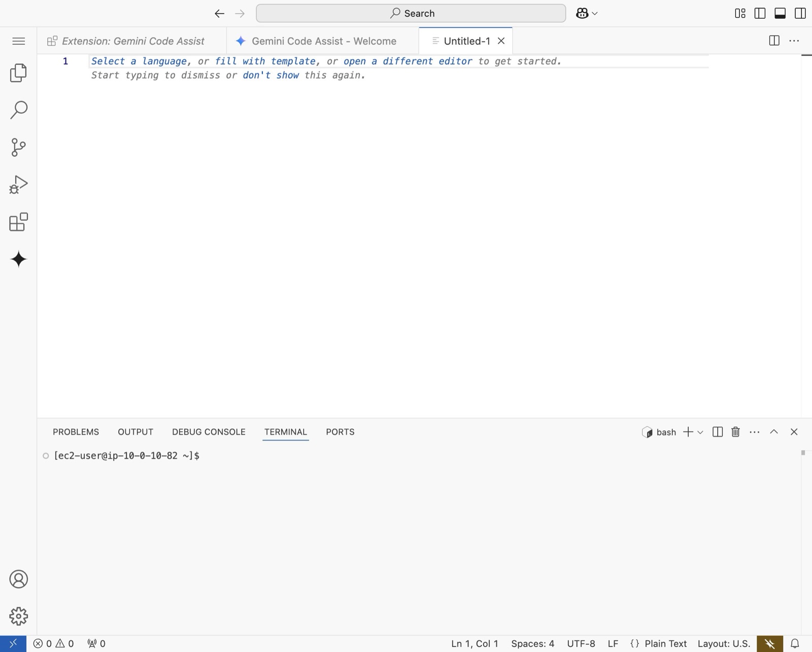The image size is (812, 652).
Task: Toggle bottom panel visibility
Action: [x=780, y=13]
